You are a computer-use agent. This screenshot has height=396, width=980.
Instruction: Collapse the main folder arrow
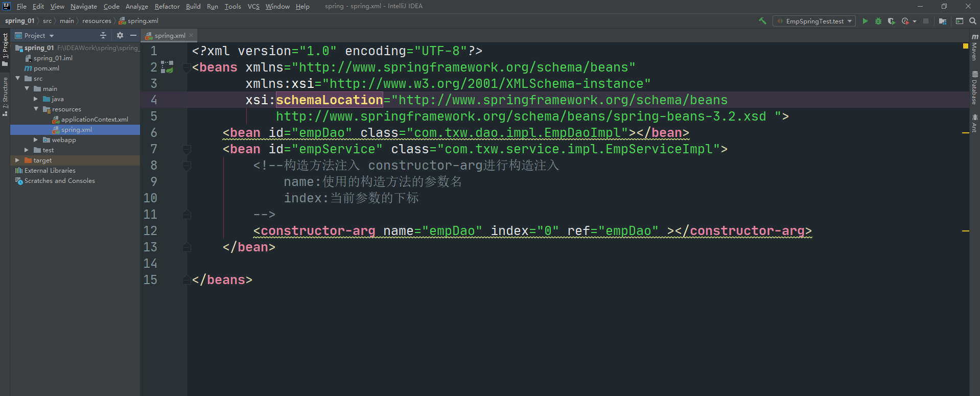(x=27, y=88)
